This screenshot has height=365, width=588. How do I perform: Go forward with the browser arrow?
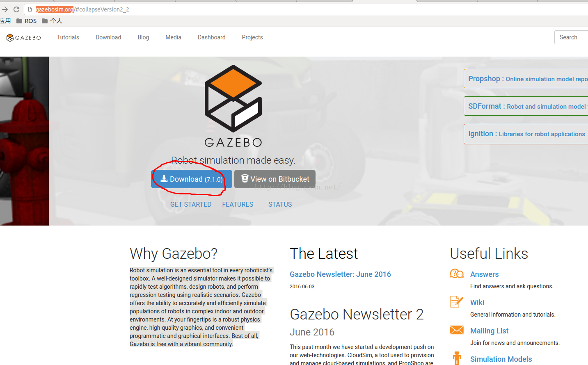(x=5, y=9)
